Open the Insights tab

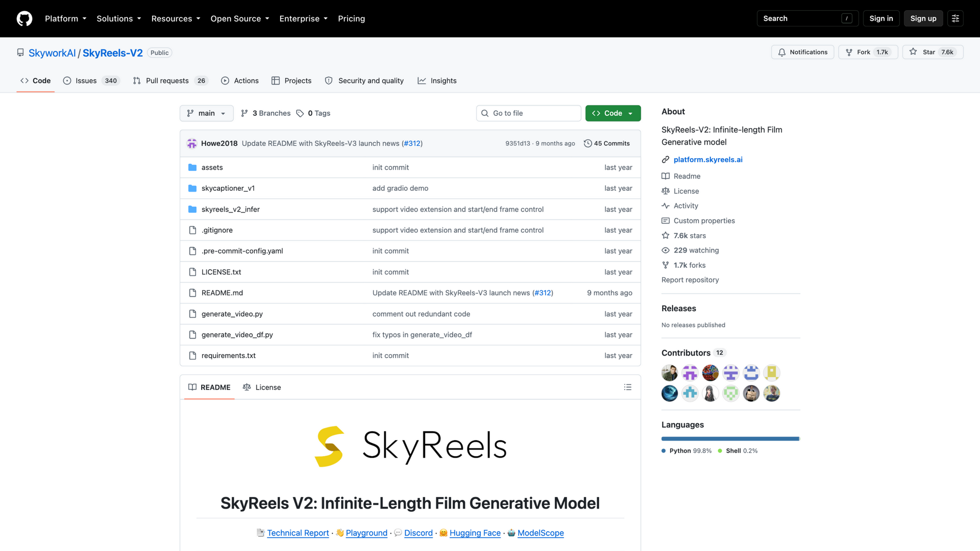(x=437, y=81)
